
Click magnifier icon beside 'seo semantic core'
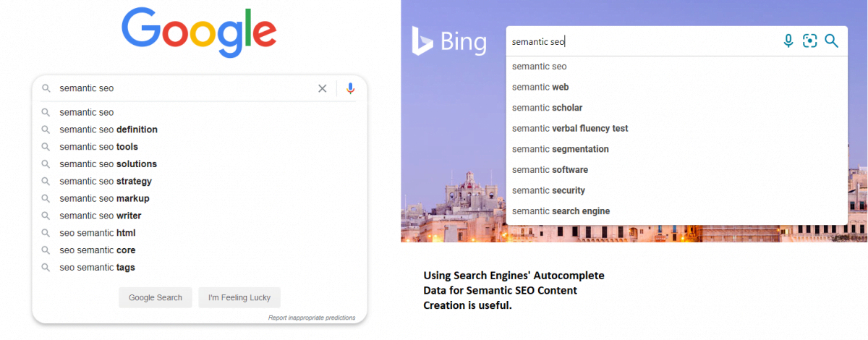tap(46, 250)
